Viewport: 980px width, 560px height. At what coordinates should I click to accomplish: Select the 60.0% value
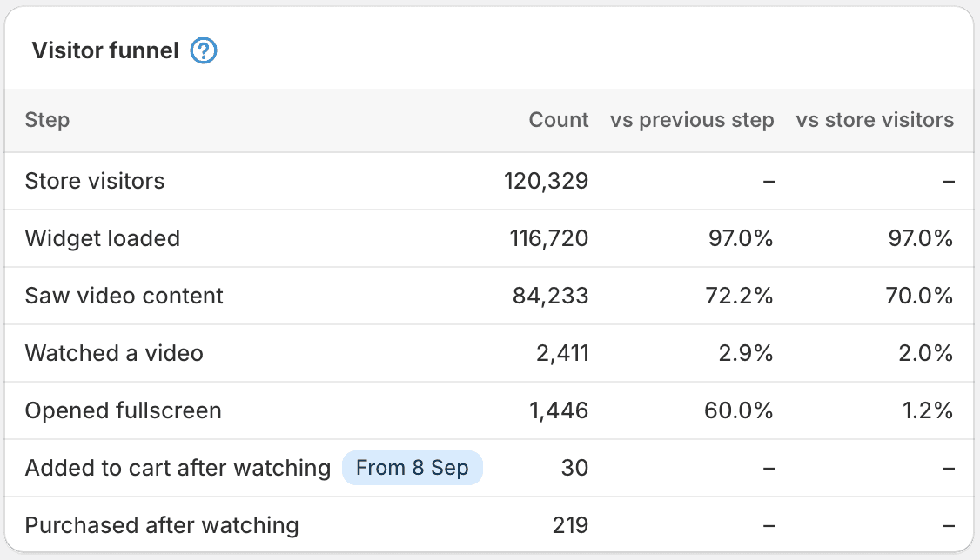pos(738,410)
